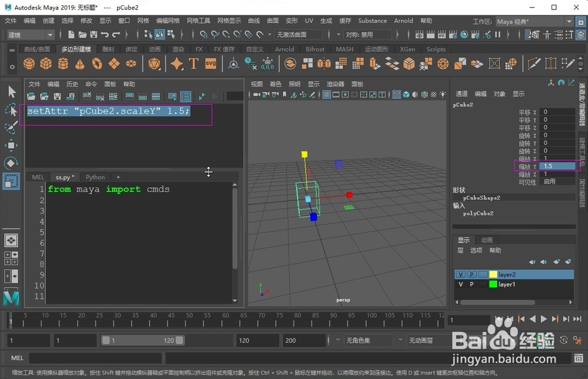The width and height of the screenshot is (588, 379).
Task: Switch to the 多边形建模 shelf tab
Action: click(x=76, y=49)
